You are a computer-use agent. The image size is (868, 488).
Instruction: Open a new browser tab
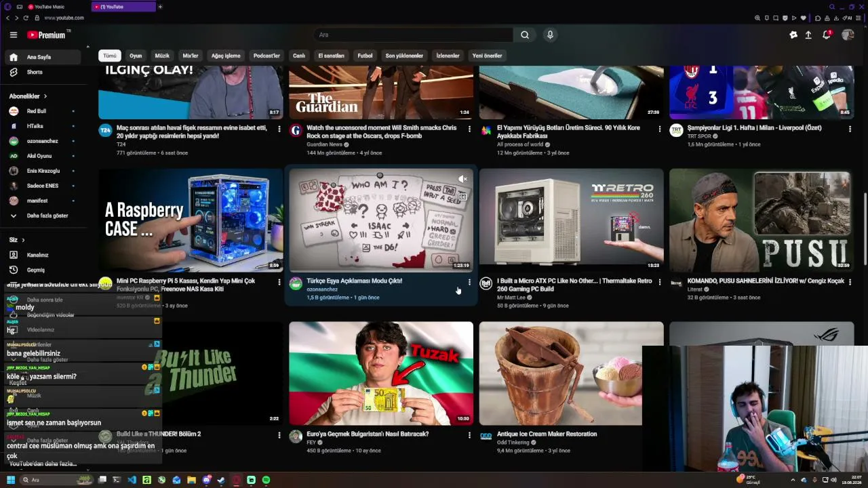[161, 7]
